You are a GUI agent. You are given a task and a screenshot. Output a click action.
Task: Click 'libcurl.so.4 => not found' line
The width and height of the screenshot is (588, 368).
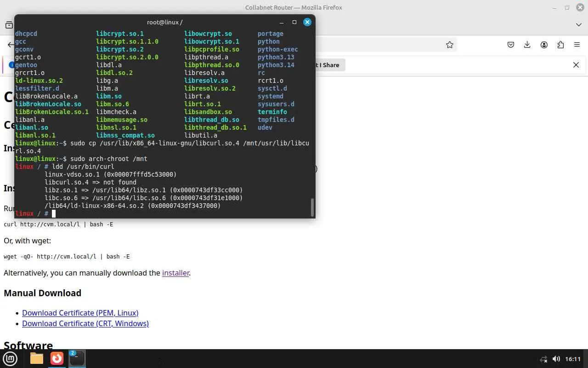[90, 182]
